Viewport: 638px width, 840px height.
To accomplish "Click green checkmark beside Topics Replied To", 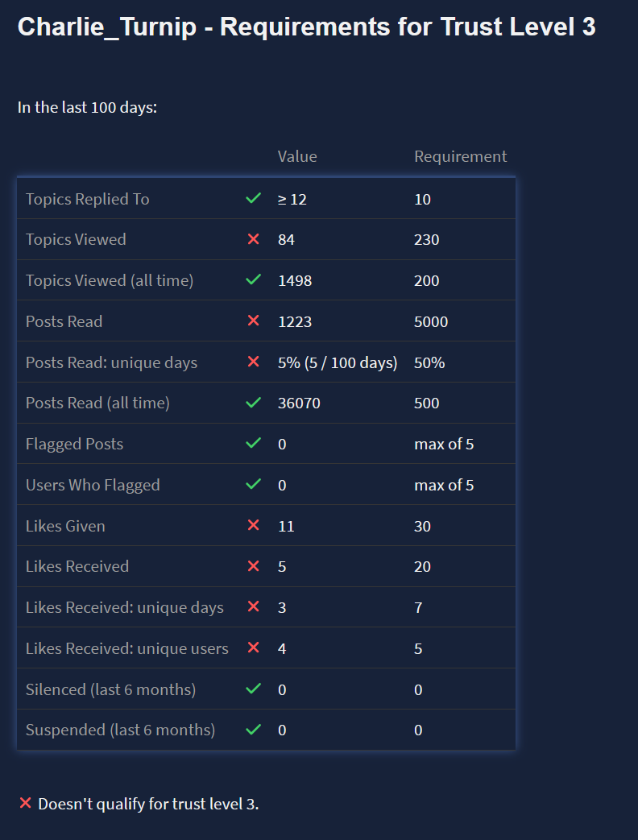I will point(253,198).
